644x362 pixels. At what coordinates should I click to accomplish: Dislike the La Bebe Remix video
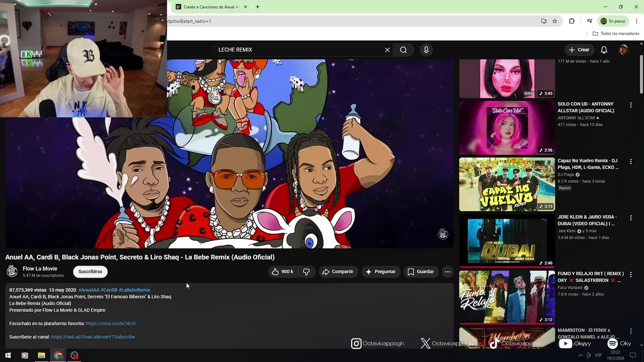click(x=306, y=271)
